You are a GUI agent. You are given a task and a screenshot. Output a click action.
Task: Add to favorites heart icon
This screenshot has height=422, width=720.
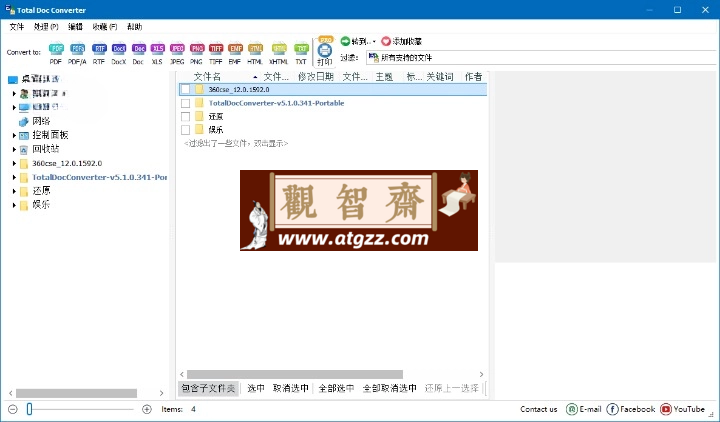tap(386, 41)
